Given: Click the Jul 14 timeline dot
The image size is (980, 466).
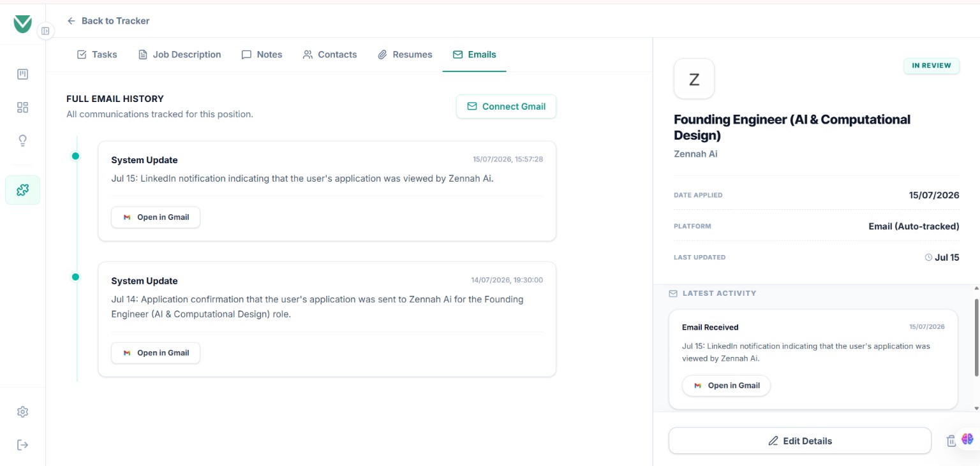Looking at the screenshot, I should pos(75,277).
